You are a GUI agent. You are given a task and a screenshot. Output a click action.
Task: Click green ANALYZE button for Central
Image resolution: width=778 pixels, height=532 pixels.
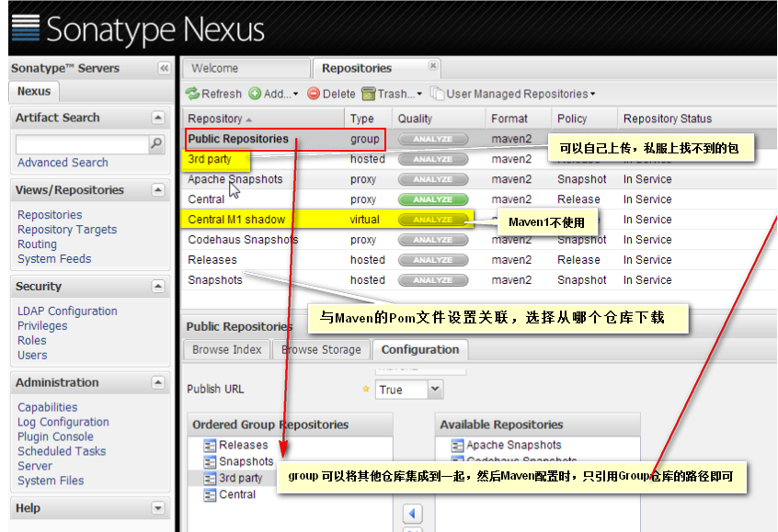[x=433, y=199]
